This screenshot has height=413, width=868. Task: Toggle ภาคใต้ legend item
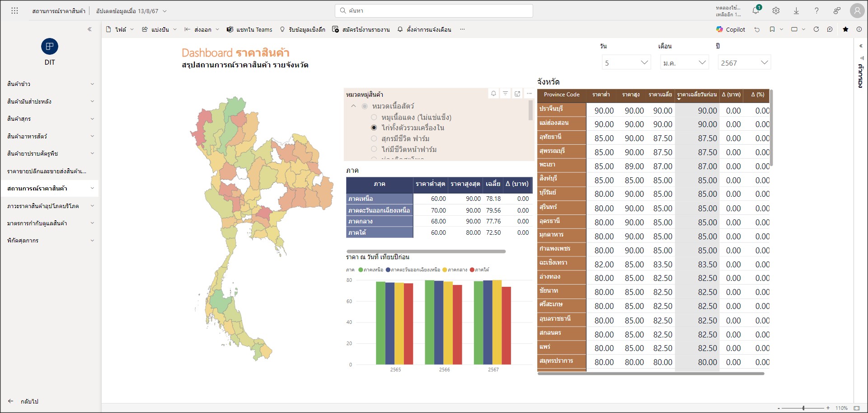tap(479, 270)
